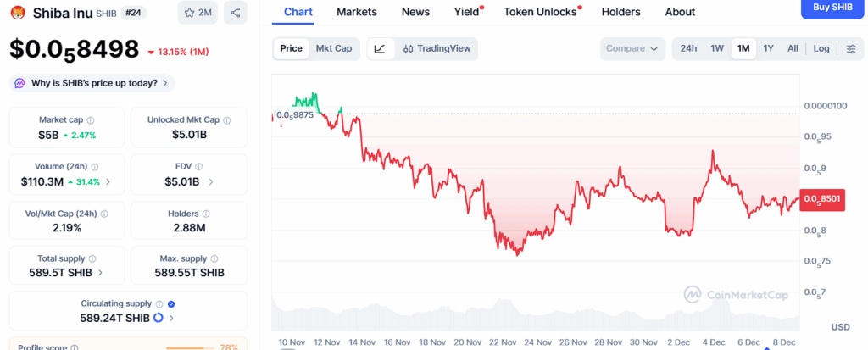The width and height of the screenshot is (868, 350).
Task: Click the circulating supply verified badge
Action: 171,303
